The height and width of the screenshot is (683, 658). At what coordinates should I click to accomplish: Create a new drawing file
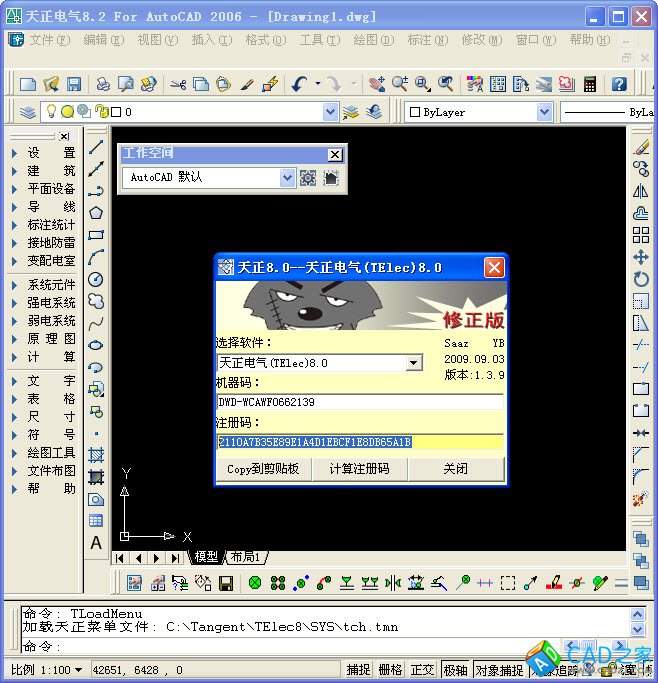tap(28, 84)
